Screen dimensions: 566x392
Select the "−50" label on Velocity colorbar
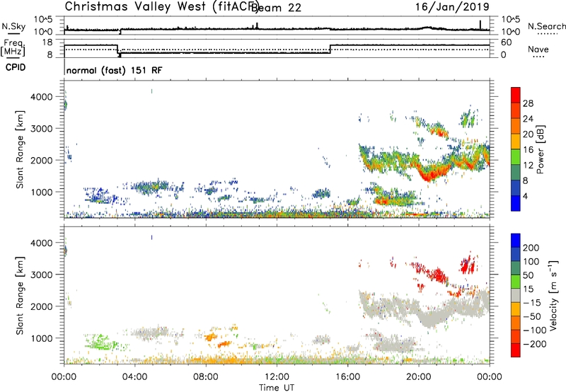click(531, 317)
